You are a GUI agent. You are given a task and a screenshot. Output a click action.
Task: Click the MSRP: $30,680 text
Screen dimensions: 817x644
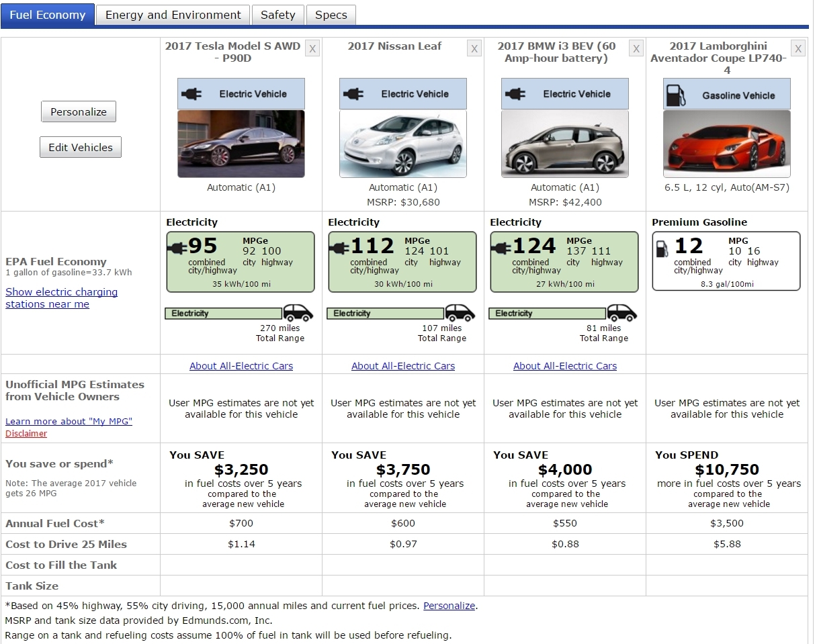point(403,202)
